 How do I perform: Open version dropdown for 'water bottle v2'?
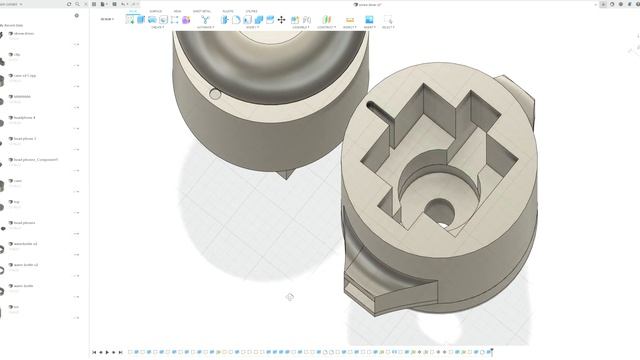click(76, 276)
